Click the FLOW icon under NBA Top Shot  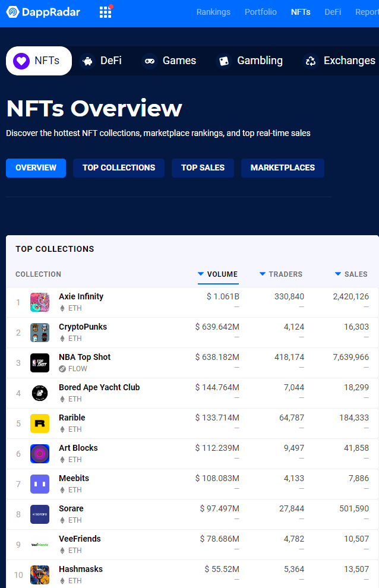click(x=62, y=369)
